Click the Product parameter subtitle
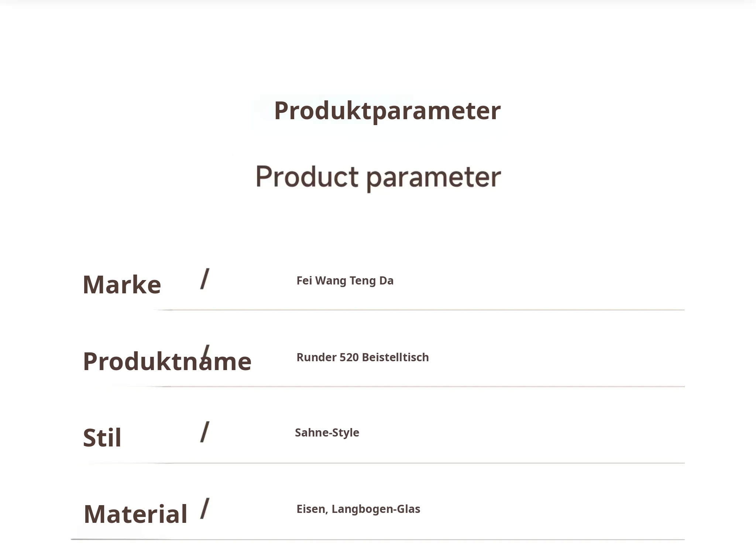This screenshot has height=552, width=756. pyautogui.click(x=378, y=177)
